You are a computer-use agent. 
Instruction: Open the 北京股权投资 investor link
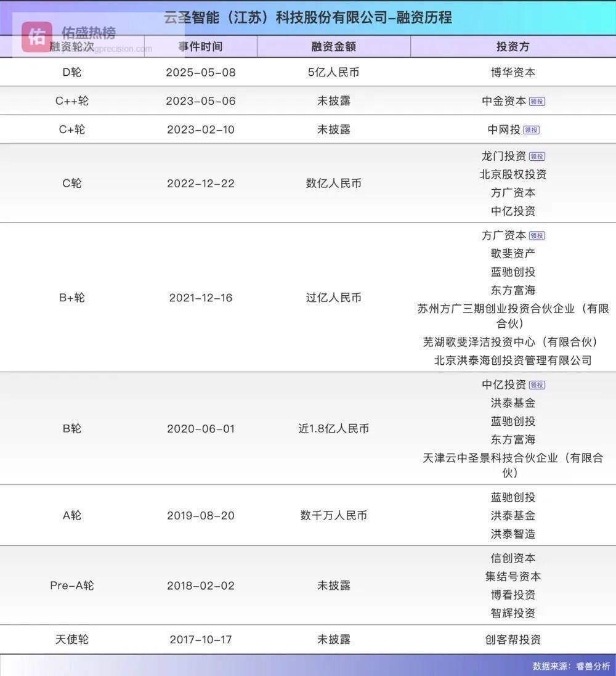pyautogui.click(x=513, y=174)
